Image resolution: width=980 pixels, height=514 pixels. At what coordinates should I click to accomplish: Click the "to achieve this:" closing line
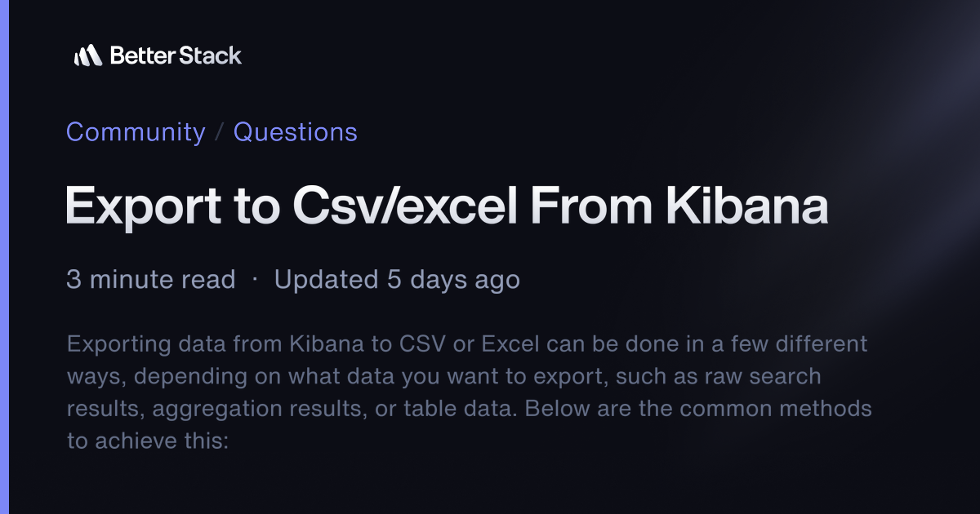click(x=150, y=441)
